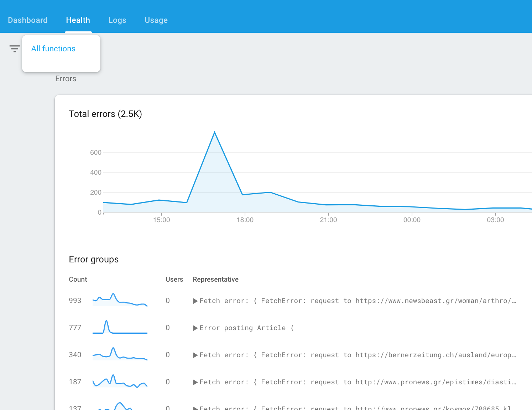Go to the Usage tab
The width and height of the screenshot is (532, 410).
[156, 20]
